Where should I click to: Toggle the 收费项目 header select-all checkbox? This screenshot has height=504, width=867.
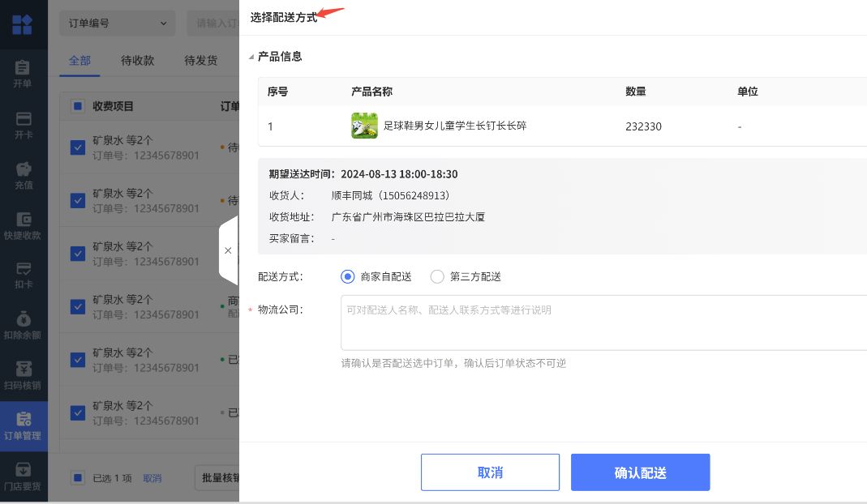(77, 106)
